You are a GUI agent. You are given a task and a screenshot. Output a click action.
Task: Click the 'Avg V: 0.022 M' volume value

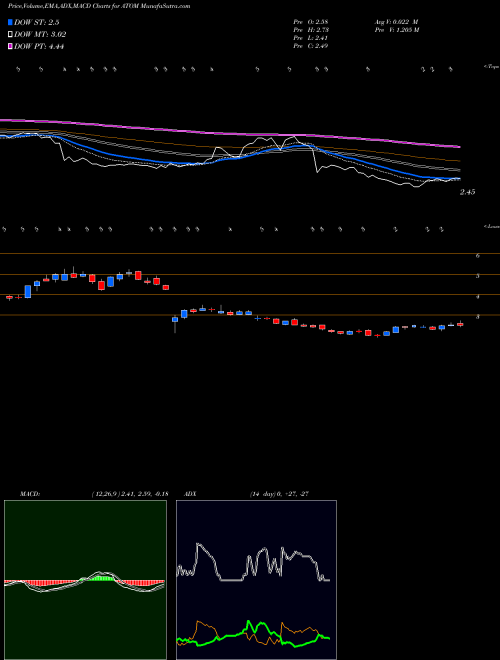point(396,21)
